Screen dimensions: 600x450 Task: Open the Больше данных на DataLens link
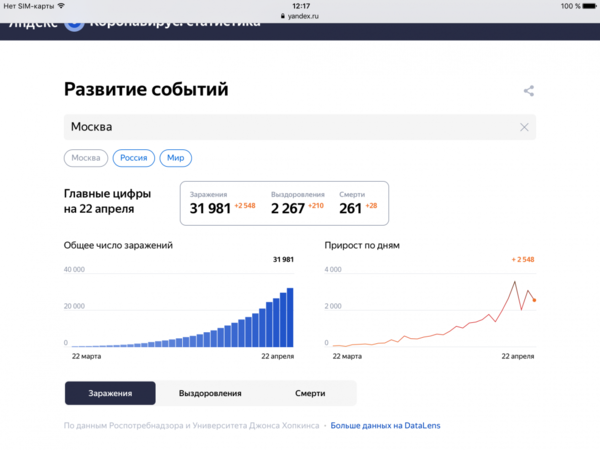point(385,426)
